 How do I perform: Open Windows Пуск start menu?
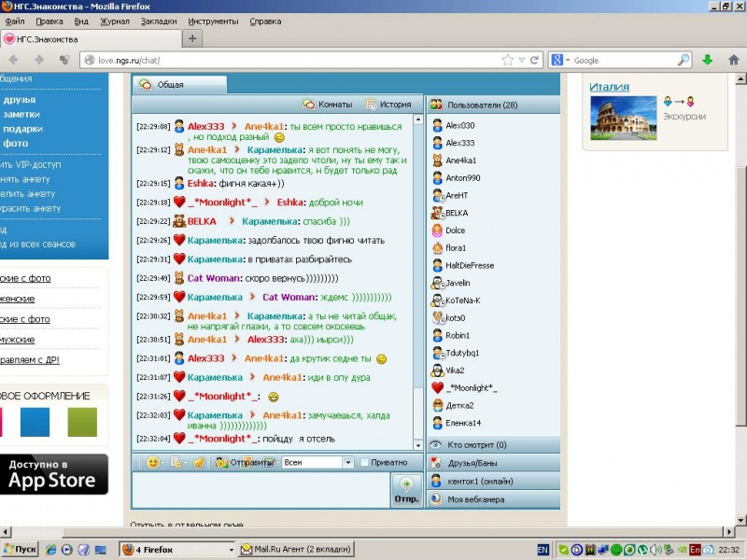21,550
